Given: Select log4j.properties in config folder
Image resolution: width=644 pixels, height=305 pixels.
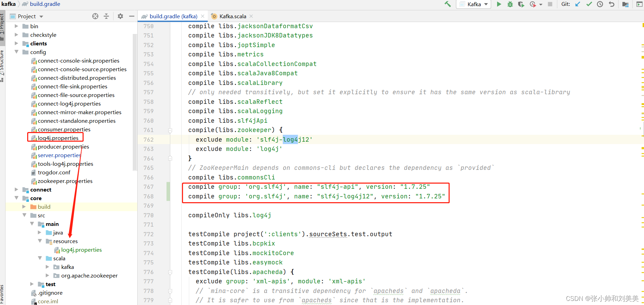Looking at the screenshot, I should (58, 138).
